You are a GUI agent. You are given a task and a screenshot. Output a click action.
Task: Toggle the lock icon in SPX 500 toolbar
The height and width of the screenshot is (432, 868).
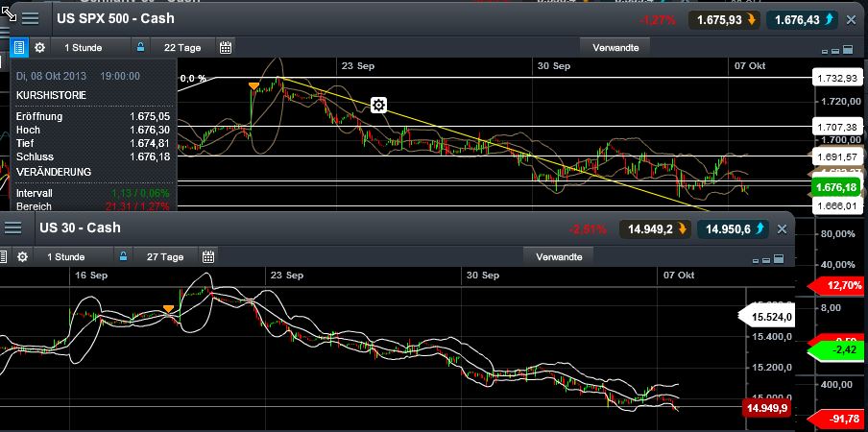140,47
